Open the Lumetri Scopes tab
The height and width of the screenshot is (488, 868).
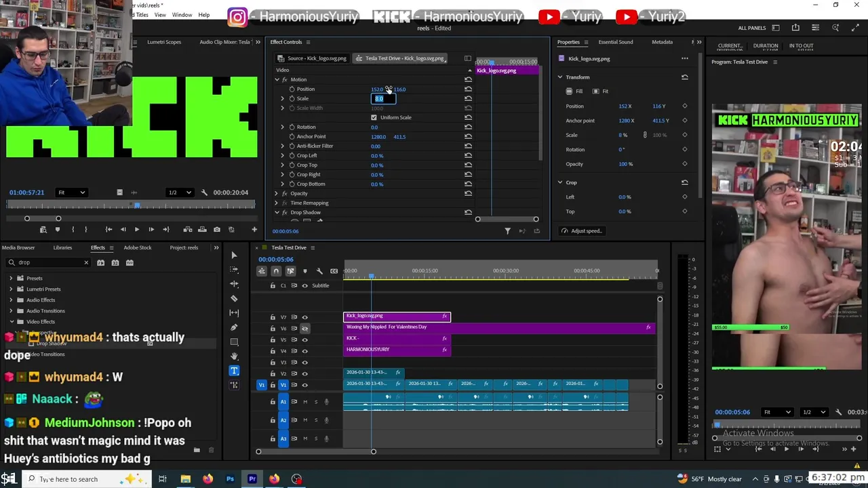[164, 42]
